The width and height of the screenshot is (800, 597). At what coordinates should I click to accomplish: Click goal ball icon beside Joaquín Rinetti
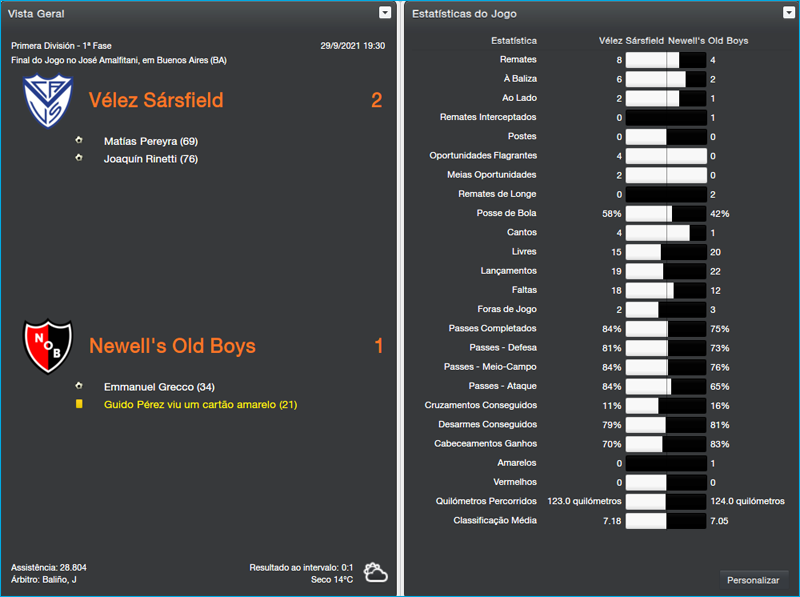tap(79, 158)
